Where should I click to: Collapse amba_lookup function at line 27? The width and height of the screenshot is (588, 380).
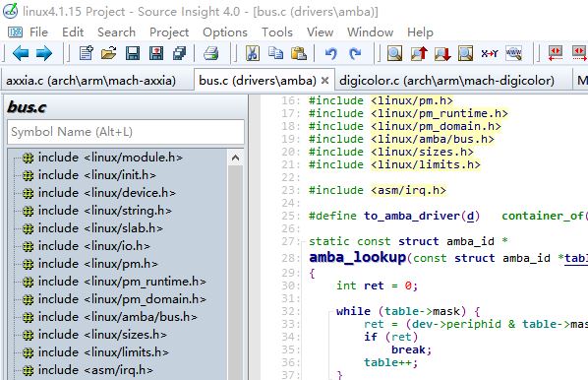tap(303, 241)
